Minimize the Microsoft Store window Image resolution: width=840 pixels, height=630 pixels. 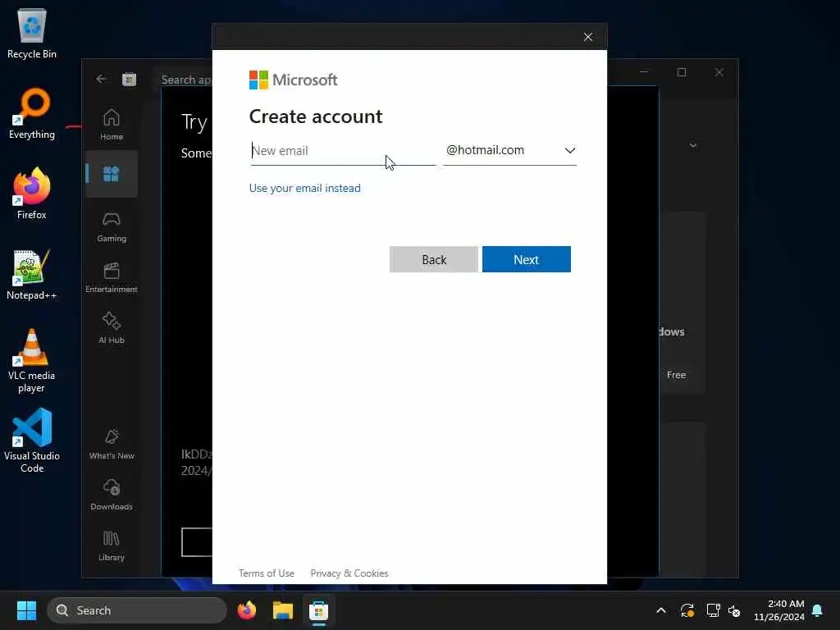pyautogui.click(x=644, y=72)
